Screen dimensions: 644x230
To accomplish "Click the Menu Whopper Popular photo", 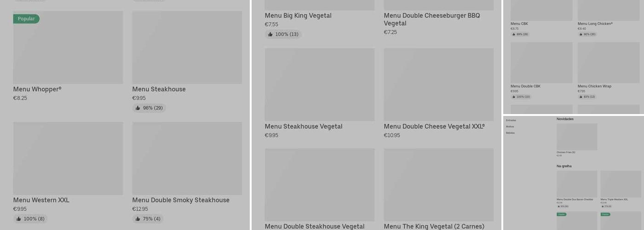I will (68, 48).
